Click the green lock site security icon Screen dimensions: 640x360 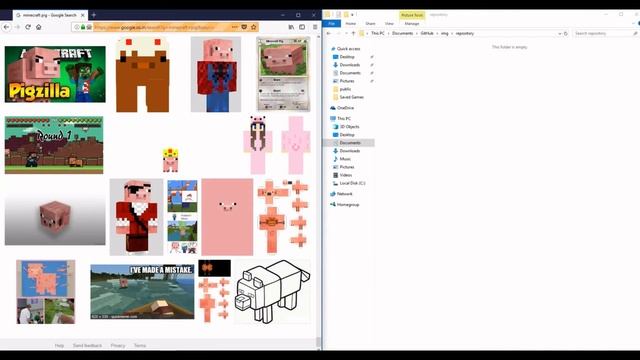coord(83,27)
